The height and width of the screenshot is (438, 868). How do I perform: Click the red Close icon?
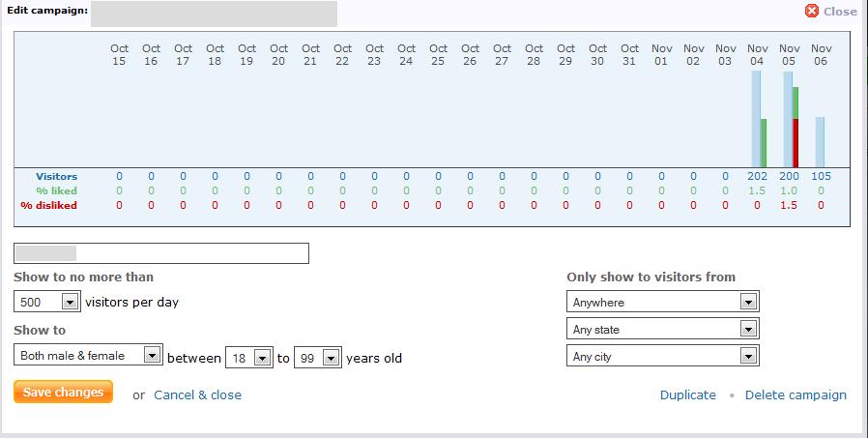(x=812, y=11)
